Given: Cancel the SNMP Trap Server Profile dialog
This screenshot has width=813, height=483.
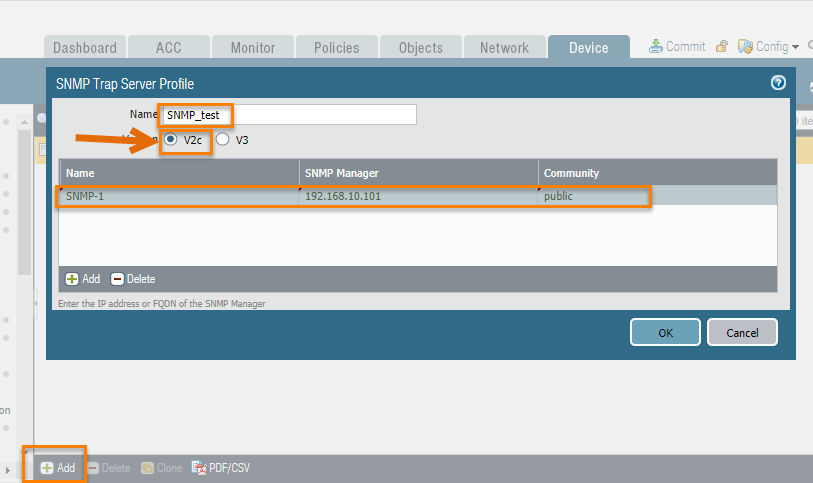Looking at the screenshot, I should coord(742,332).
